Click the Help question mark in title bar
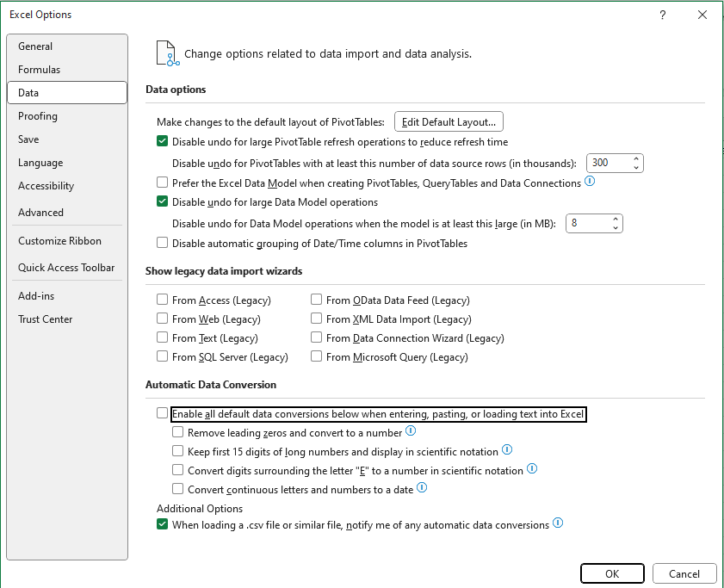This screenshot has height=588, width=724. (662, 15)
